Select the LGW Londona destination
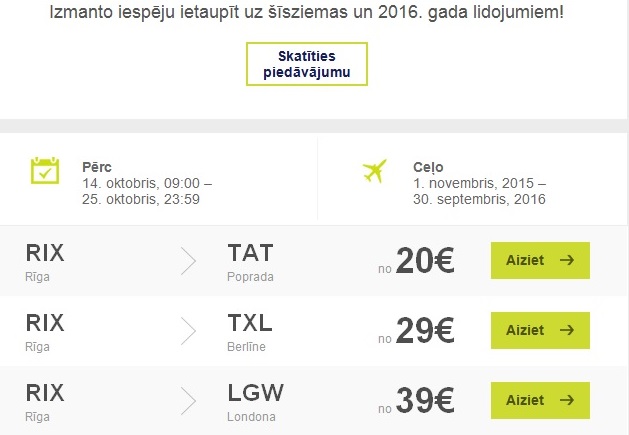629x435 pixels. click(256, 402)
